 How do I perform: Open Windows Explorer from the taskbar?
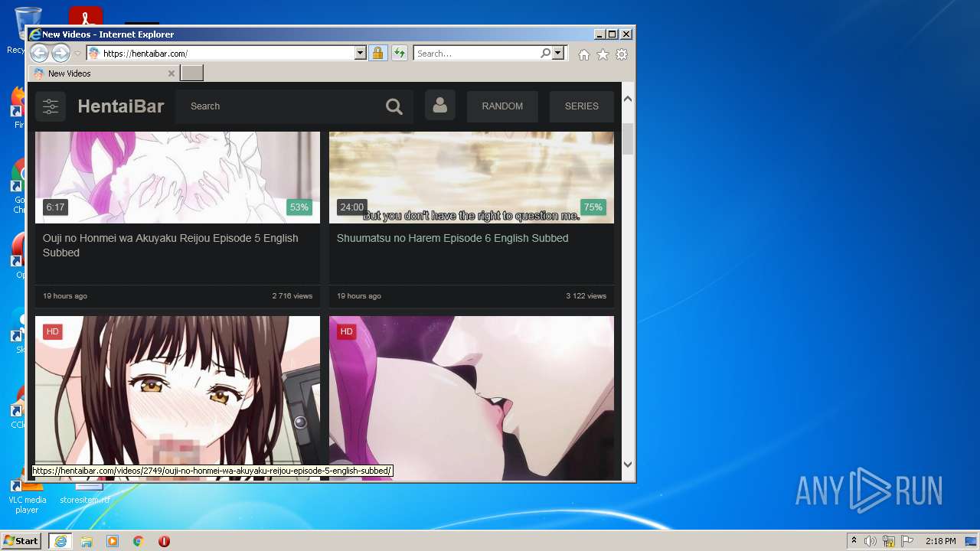(x=87, y=541)
